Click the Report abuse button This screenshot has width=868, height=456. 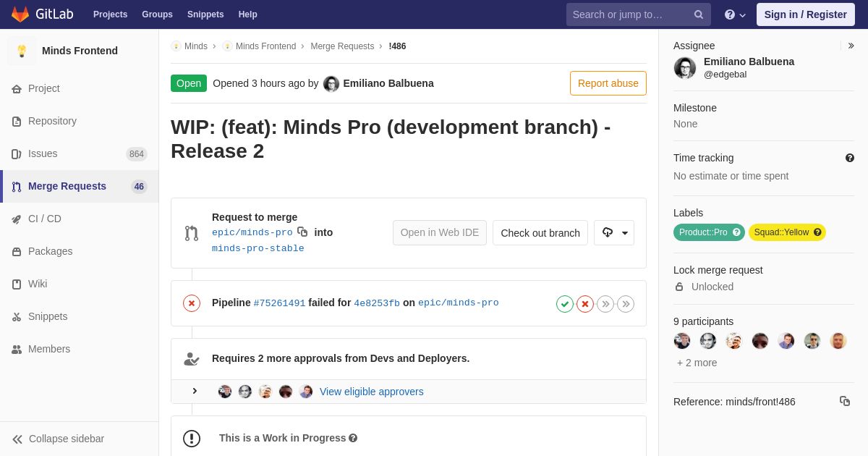[x=608, y=83]
